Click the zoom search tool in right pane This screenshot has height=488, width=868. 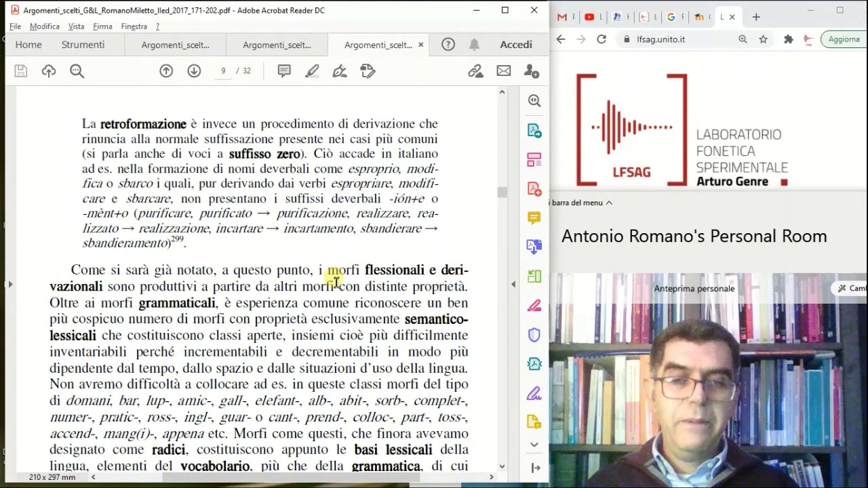(534, 101)
